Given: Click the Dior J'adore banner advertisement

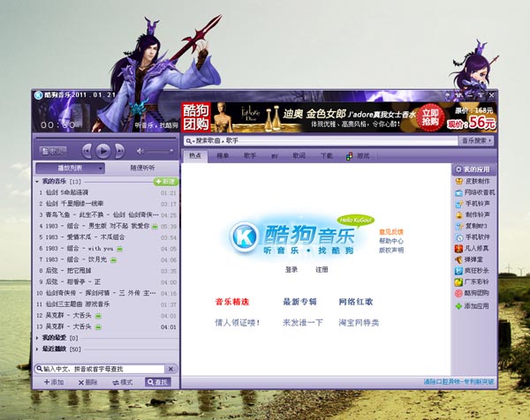Looking at the screenshot, I should tap(339, 117).
